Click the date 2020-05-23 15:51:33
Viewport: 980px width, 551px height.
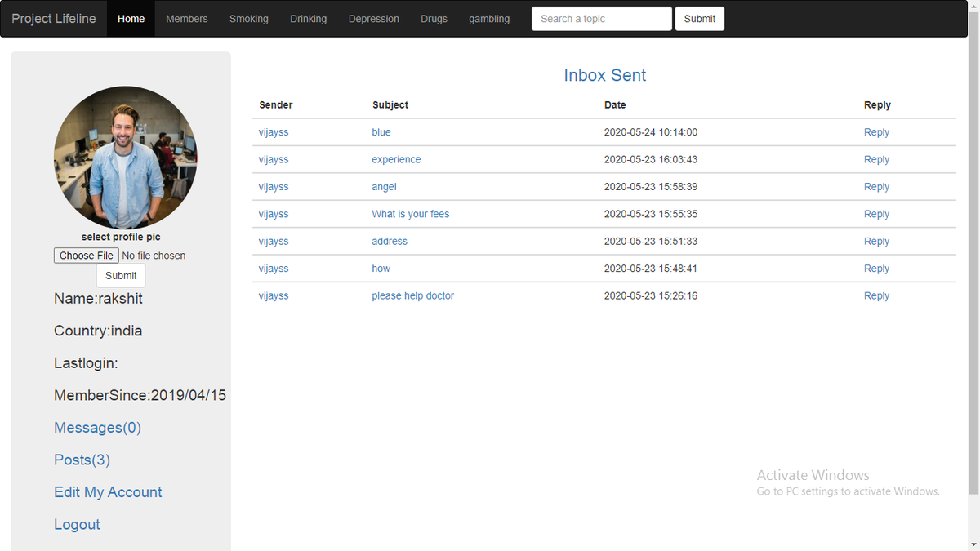(651, 242)
